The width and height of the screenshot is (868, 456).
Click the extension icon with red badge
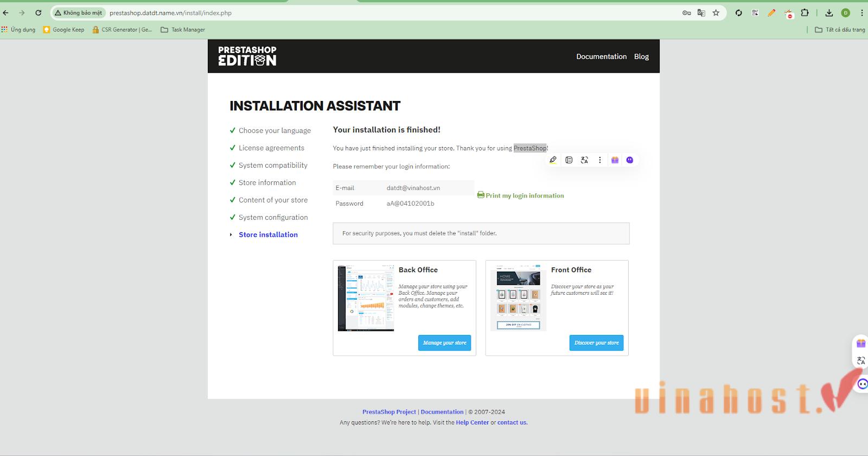click(789, 13)
